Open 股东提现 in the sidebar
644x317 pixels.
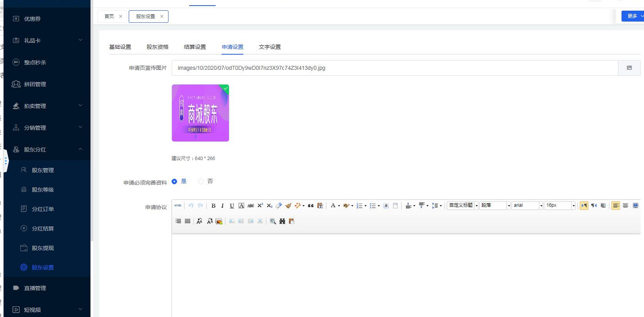pos(43,248)
